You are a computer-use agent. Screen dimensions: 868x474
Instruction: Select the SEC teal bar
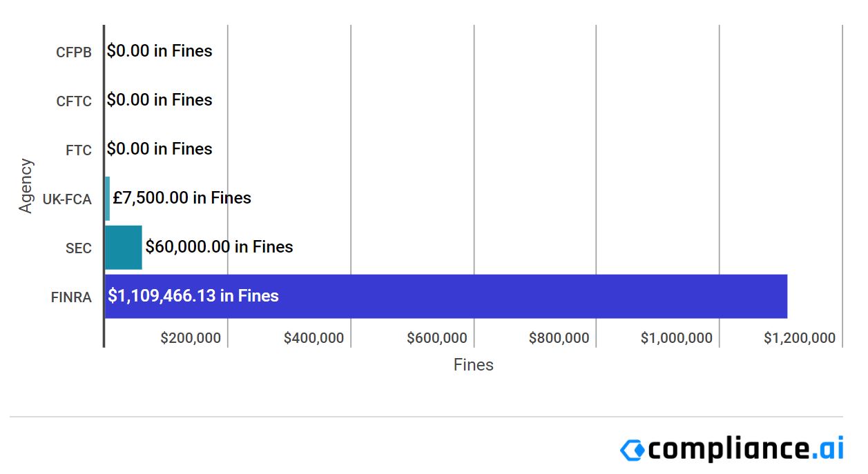tap(124, 247)
